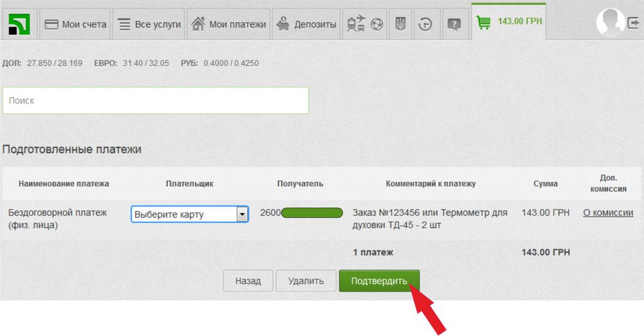Click the Получатель column header
The width and height of the screenshot is (644, 336).
300,184
